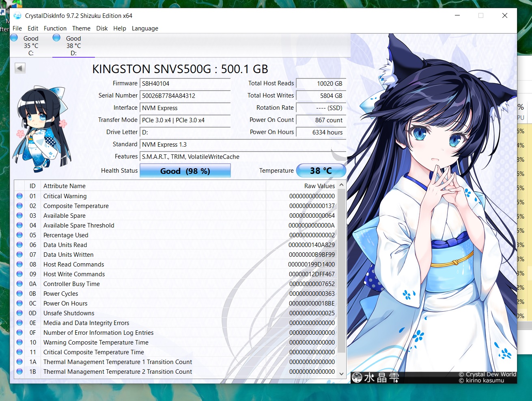Click the blue status orb for C: drive
Image resolution: width=532 pixels, height=401 pixels.
click(14, 38)
